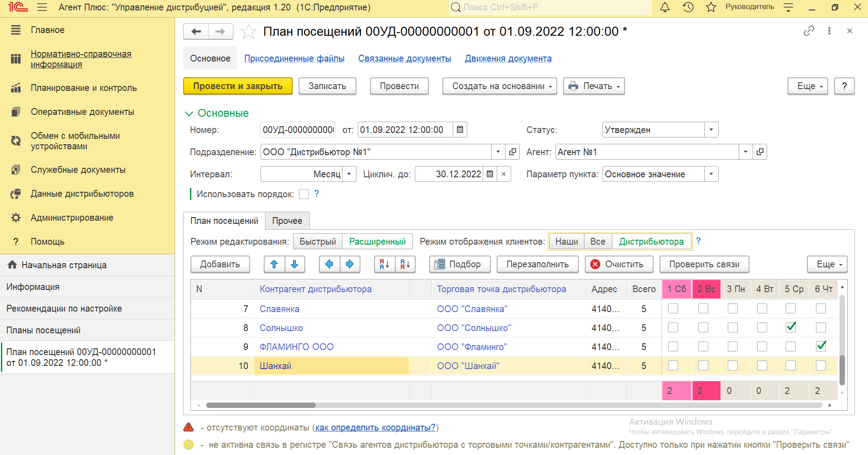Open the 1C main menu hamburger icon
This screenshot has height=455, width=868.
(x=42, y=7)
